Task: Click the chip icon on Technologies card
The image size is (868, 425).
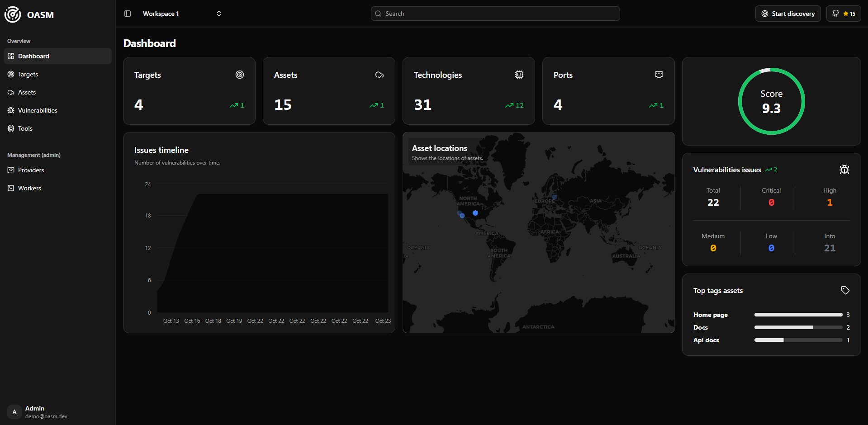Action: click(519, 75)
